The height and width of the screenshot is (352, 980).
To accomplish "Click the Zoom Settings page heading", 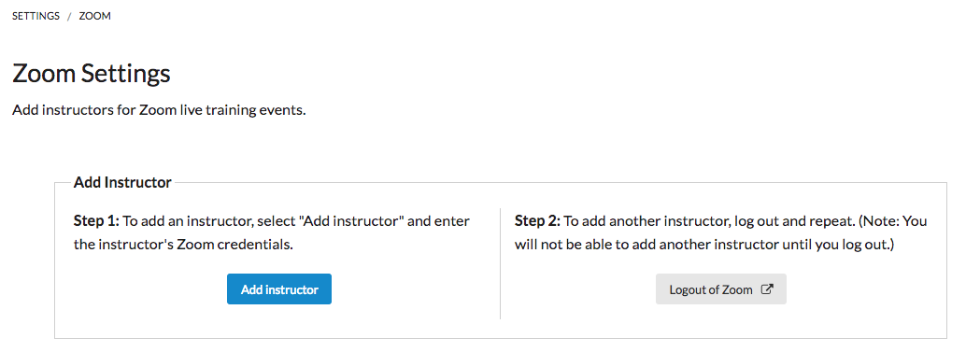I will click(92, 74).
